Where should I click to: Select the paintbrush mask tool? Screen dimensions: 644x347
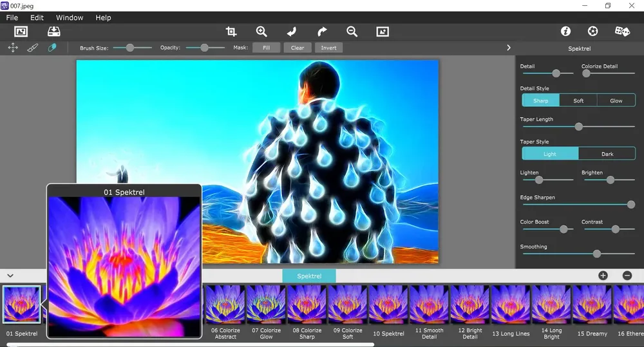(32, 48)
